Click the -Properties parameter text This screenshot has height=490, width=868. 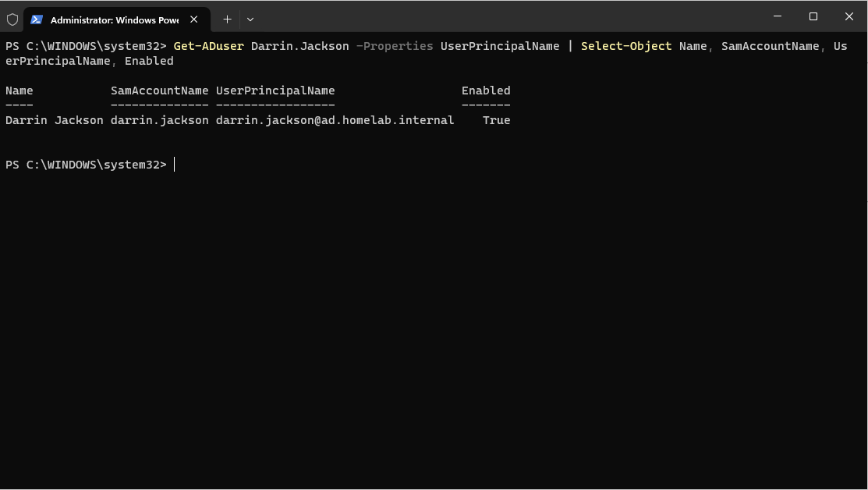[x=395, y=46]
